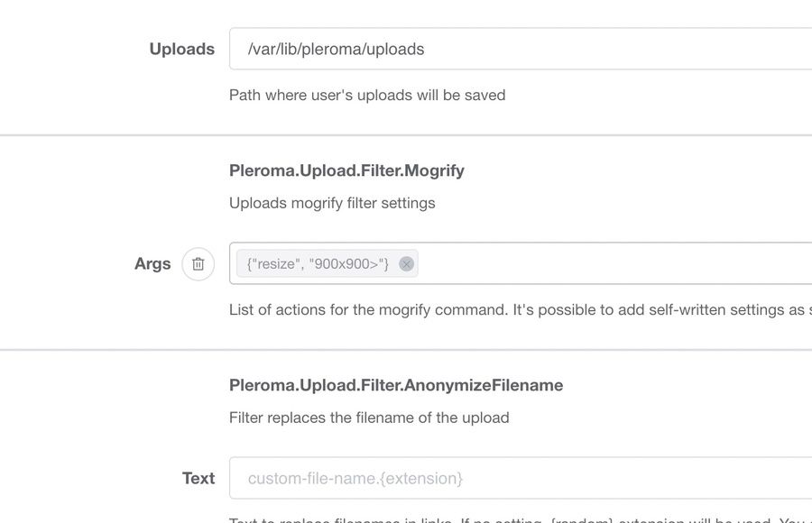
Task: Delete the Args setting with trash icon
Action: pyautogui.click(x=198, y=264)
